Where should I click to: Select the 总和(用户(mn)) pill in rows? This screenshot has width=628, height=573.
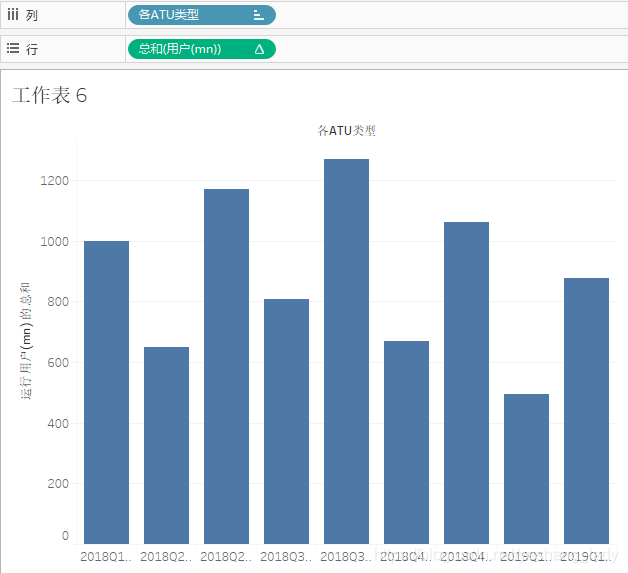201,49
